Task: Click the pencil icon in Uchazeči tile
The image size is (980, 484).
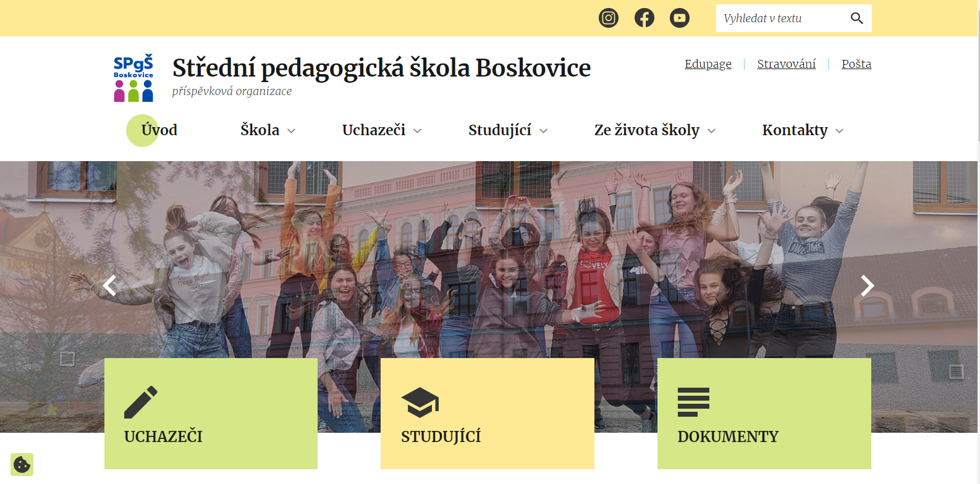Action: click(x=141, y=403)
